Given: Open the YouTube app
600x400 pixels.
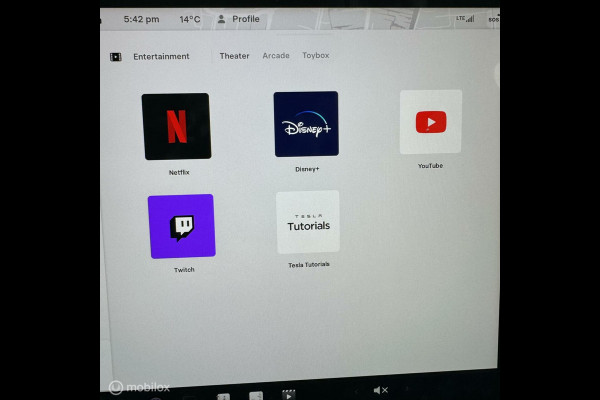Looking at the screenshot, I should 431,122.
